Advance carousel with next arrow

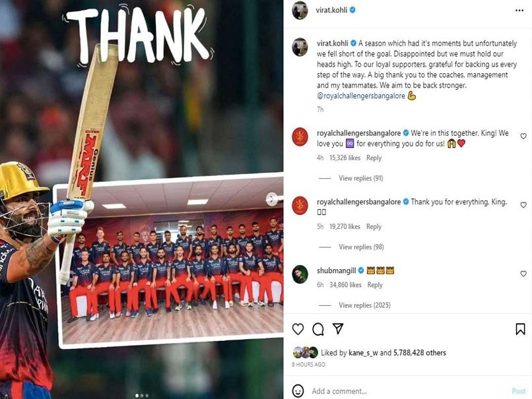(272, 199)
